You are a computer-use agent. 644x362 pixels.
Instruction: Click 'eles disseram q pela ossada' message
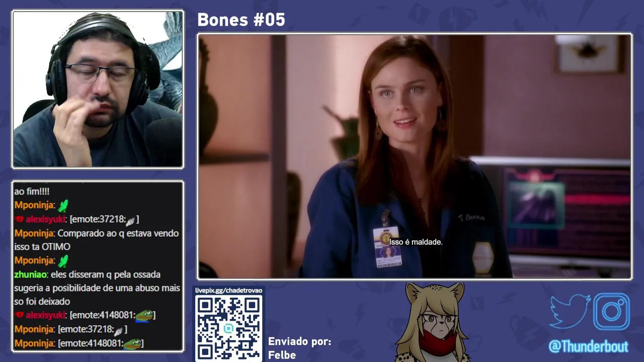tap(106, 275)
